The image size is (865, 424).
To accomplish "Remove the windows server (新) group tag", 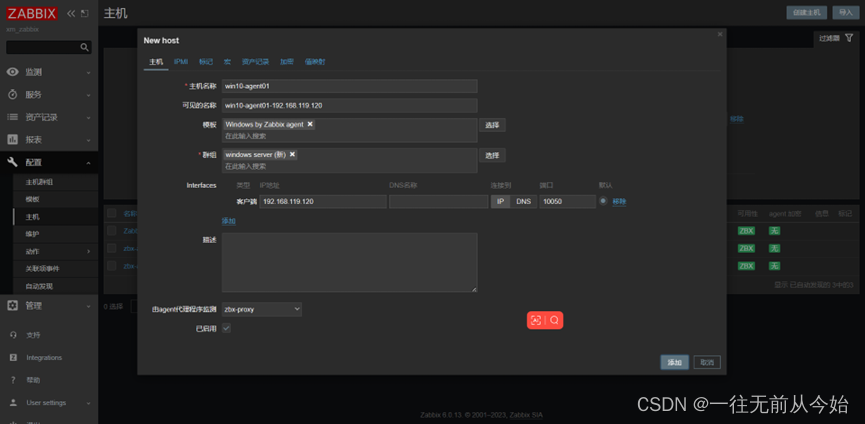I will point(292,154).
